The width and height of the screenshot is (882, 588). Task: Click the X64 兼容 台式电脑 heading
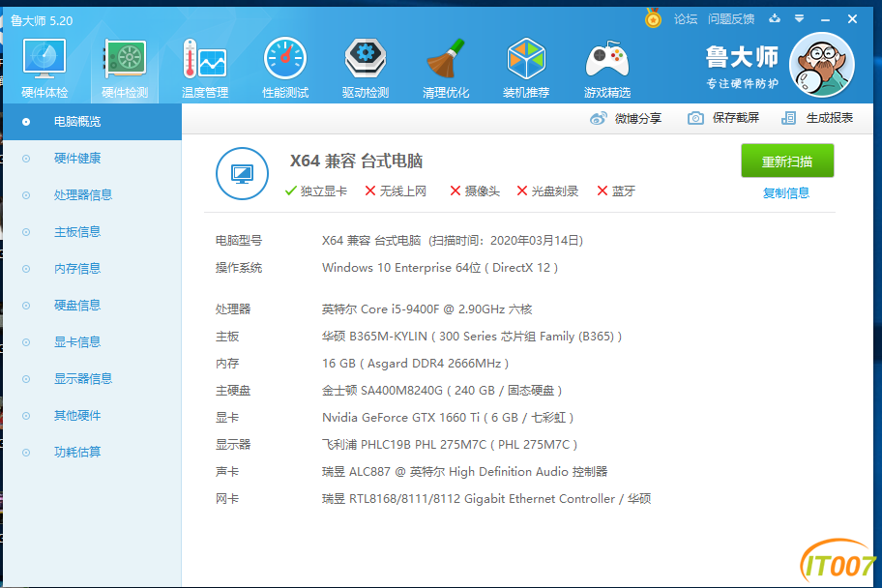356,161
